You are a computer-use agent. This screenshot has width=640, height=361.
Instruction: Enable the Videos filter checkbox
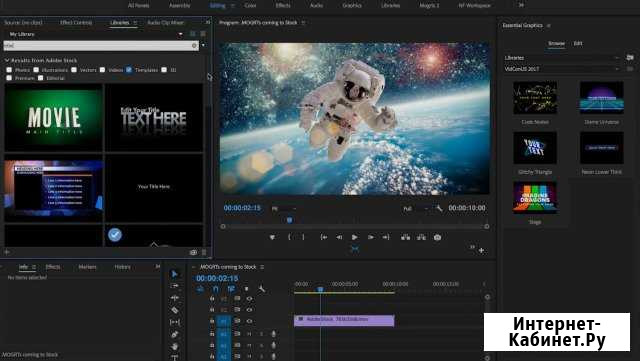click(x=102, y=70)
